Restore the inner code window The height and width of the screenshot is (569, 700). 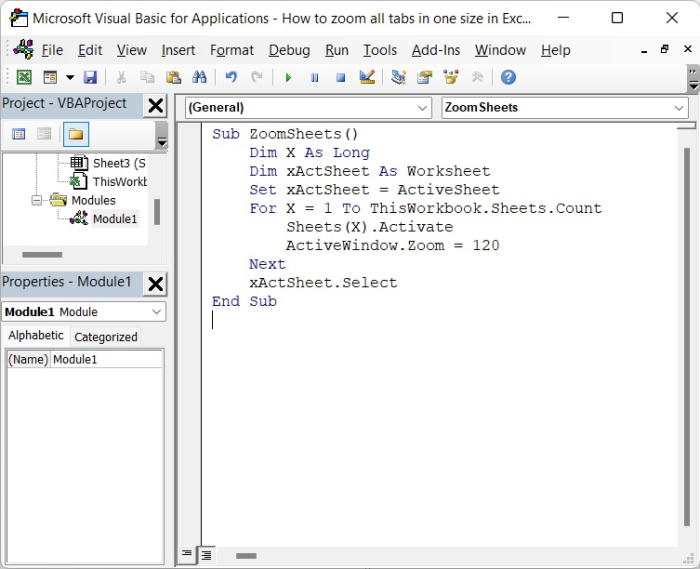coord(665,50)
